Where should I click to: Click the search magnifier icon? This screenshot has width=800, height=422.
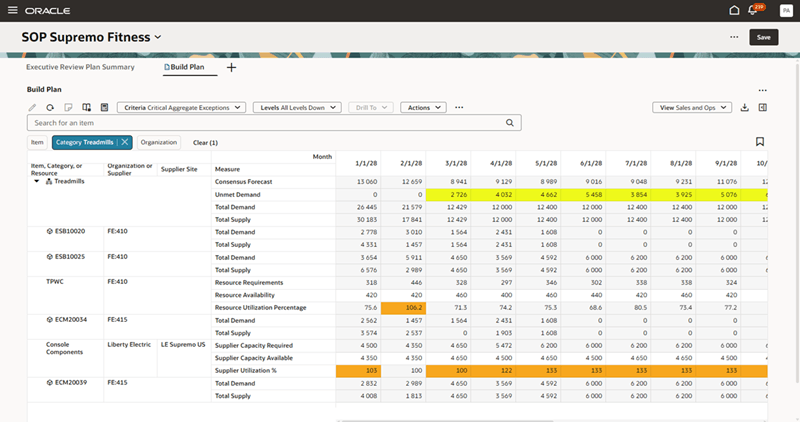coord(510,123)
